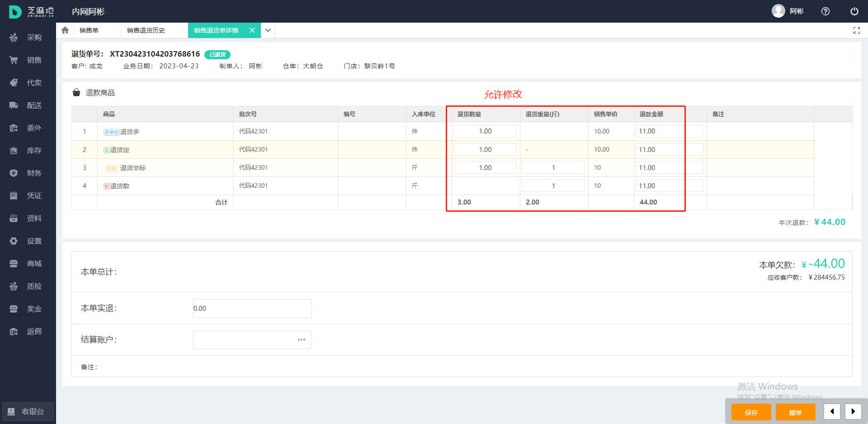Edit 退款金额 for 退货多 row
868x424 pixels.
pyautogui.click(x=669, y=131)
